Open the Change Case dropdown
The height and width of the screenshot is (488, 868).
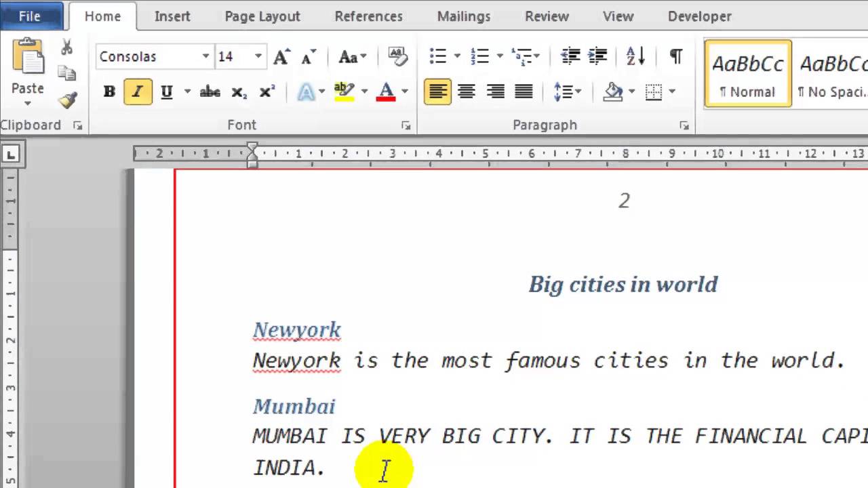[x=352, y=56]
